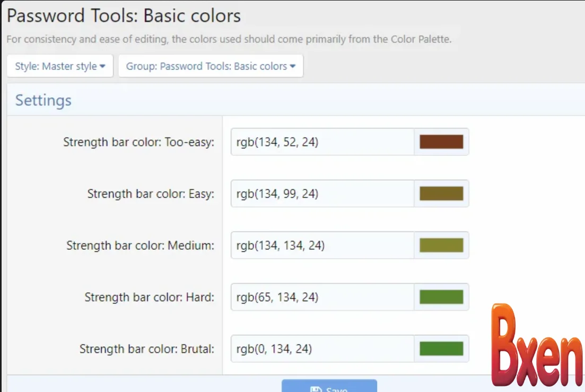Click the Easy strength color swatch

point(441,194)
